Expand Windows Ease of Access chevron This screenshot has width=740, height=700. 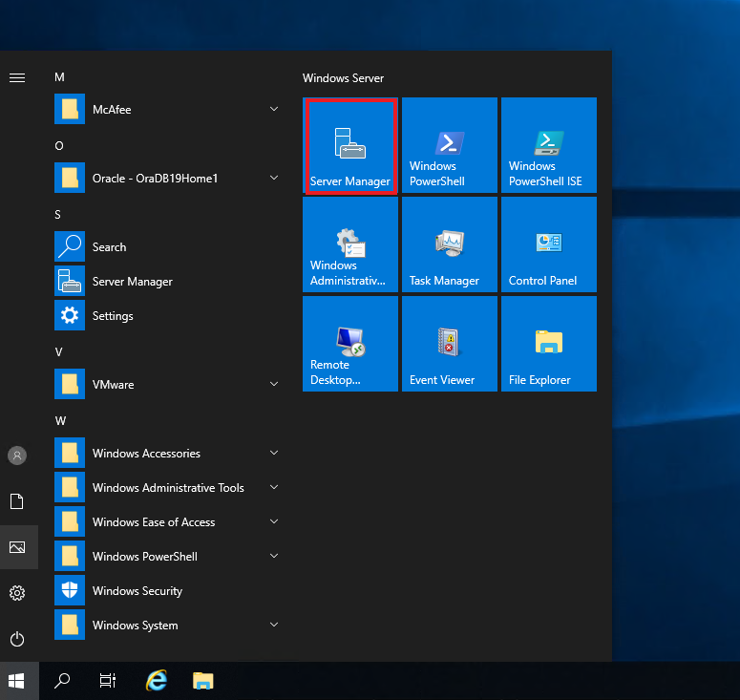(x=274, y=521)
